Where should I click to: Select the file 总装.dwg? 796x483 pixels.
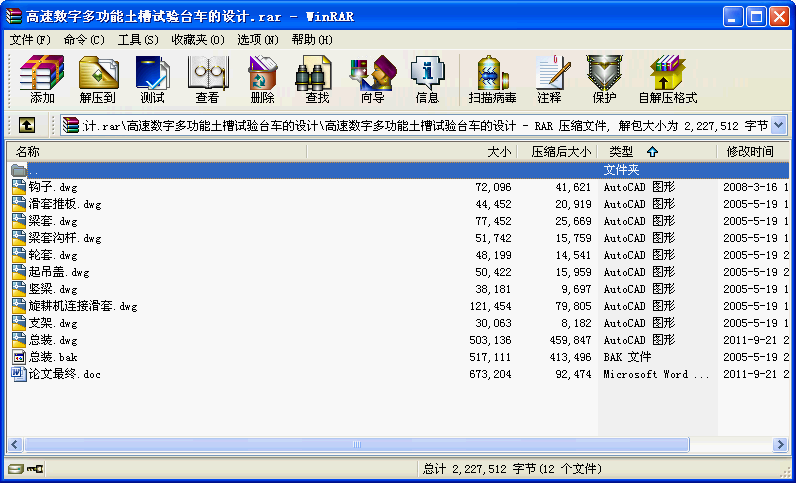tap(53, 340)
